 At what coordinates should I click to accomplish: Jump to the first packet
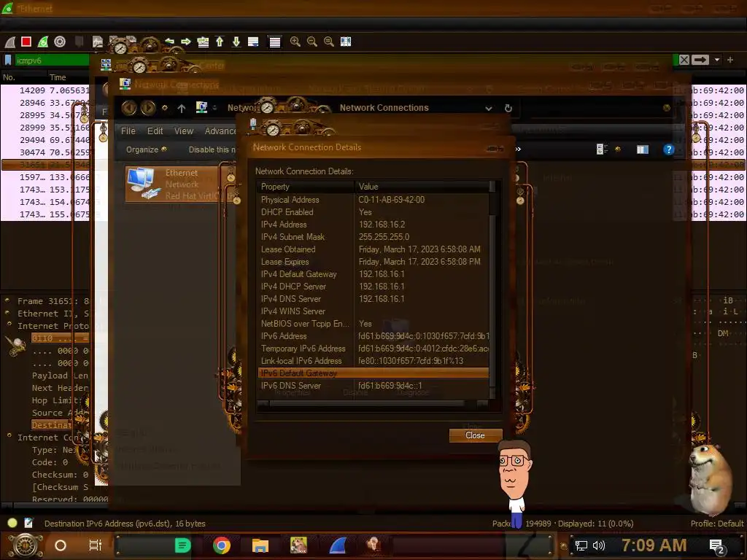220,42
